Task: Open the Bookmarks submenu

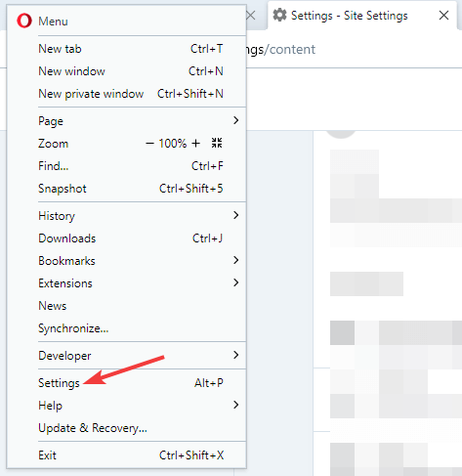Action: 126,261
